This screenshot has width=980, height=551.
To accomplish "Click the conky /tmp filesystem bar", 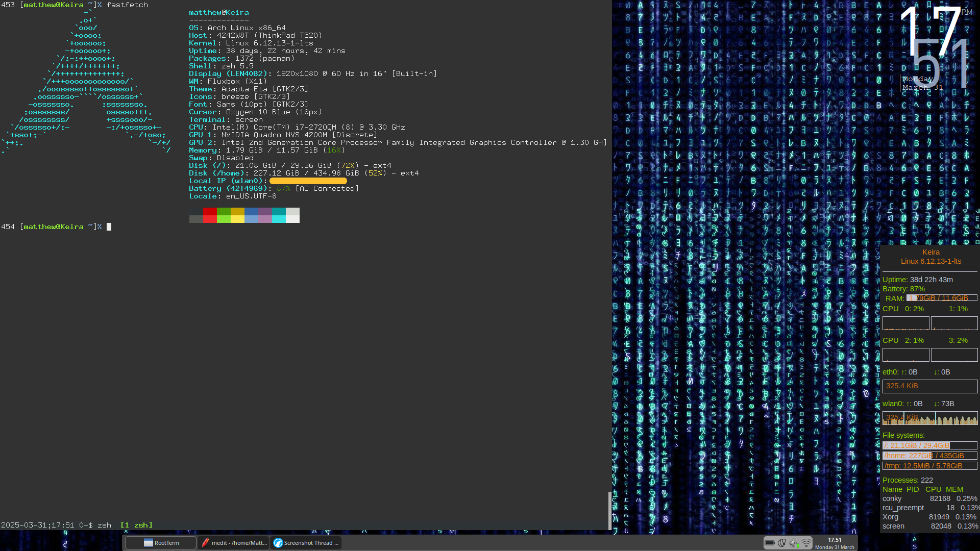I will [930, 466].
